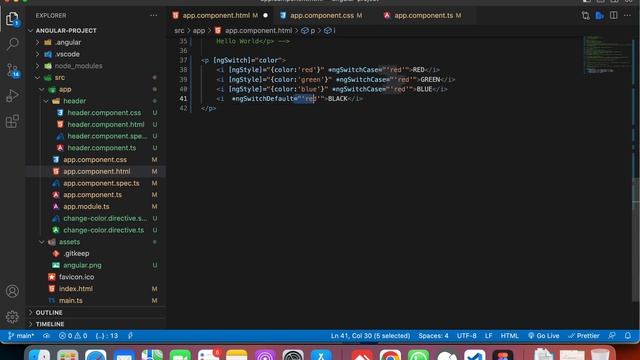Change UTF-8 encoding in status bar
Viewport: 640px width, 360px height.
[x=467, y=336]
